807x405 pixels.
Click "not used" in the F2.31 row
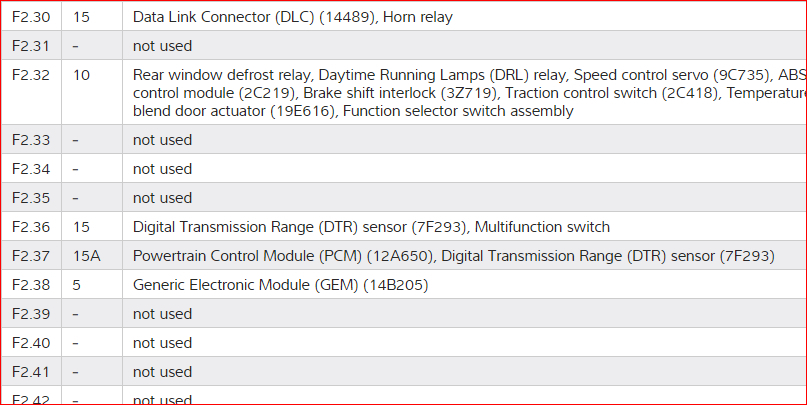pyautogui.click(x=162, y=46)
